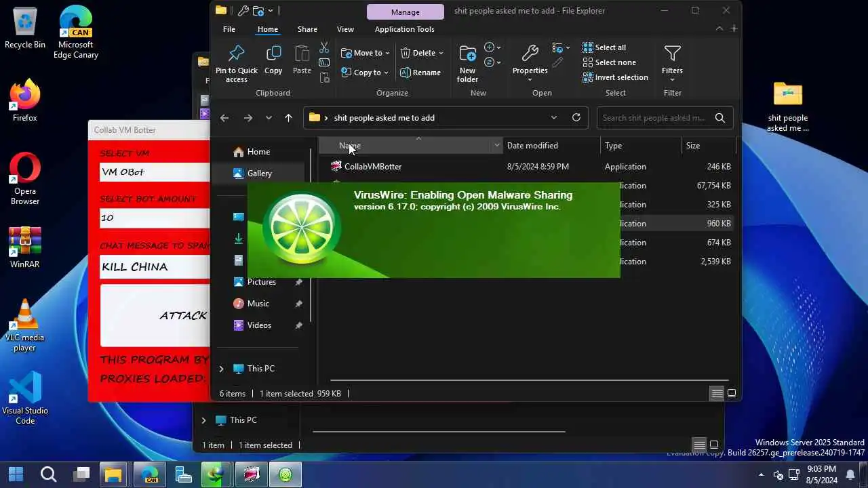Click the VirusWire lime logo
The image size is (868, 488).
pos(302,229)
